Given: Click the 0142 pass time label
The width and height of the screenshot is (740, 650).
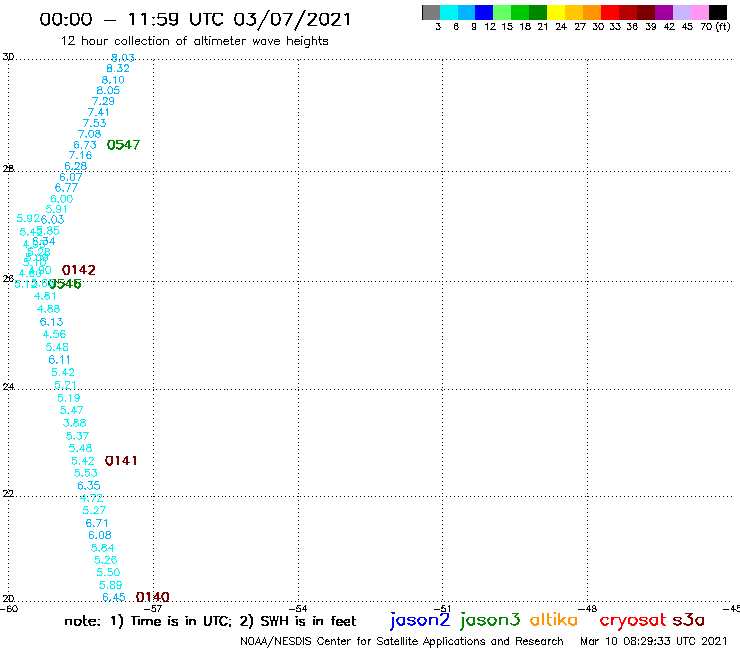Looking at the screenshot, I should coord(79,270).
